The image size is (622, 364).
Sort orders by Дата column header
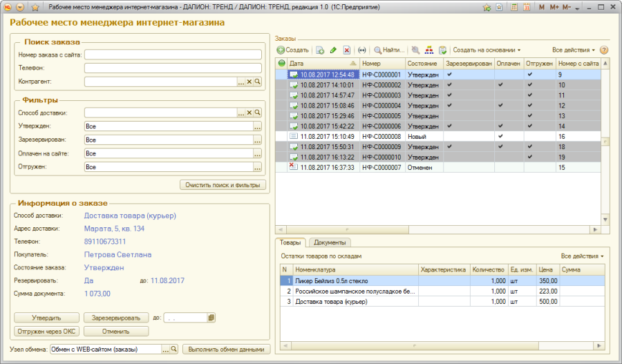pyautogui.click(x=323, y=63)
